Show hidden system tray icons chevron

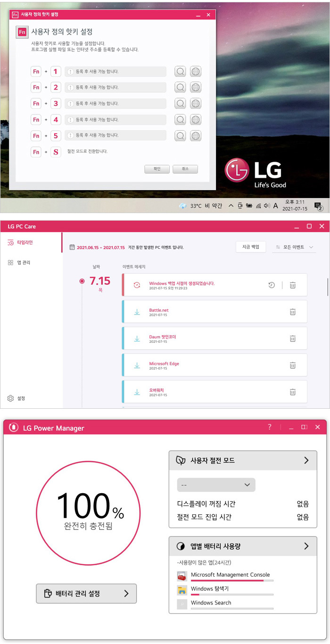click(x=231, y=206)
